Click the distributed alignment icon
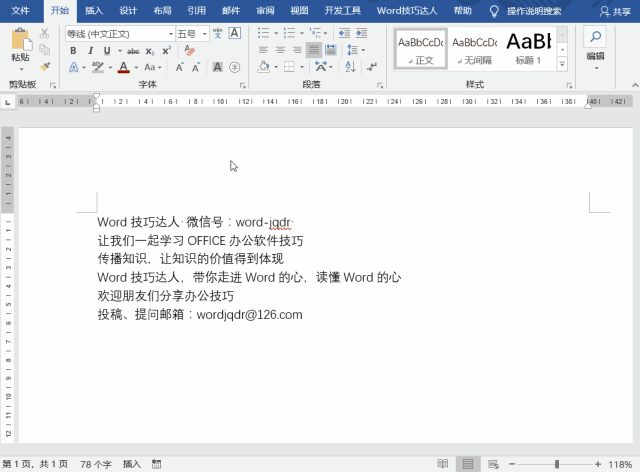Image resolution: width=640 pixels, height=472 pixels. (x=331, y=50)
